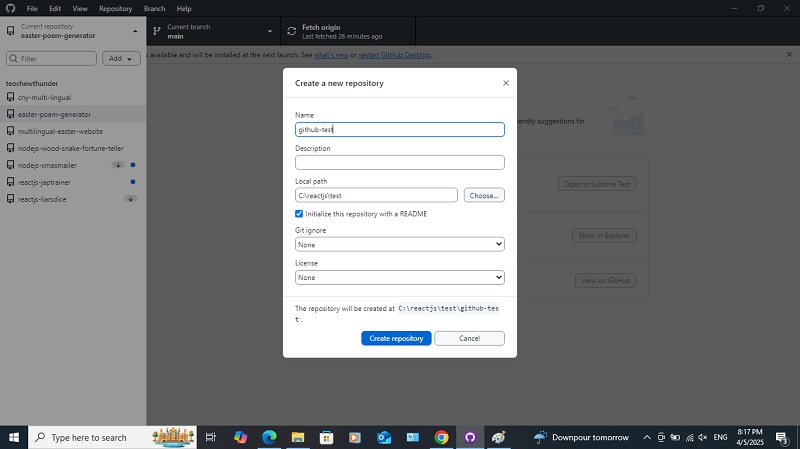Select the reactjs-japtrainer repository
This screenshot has height=449, width=800.
(x=73, y=182)
